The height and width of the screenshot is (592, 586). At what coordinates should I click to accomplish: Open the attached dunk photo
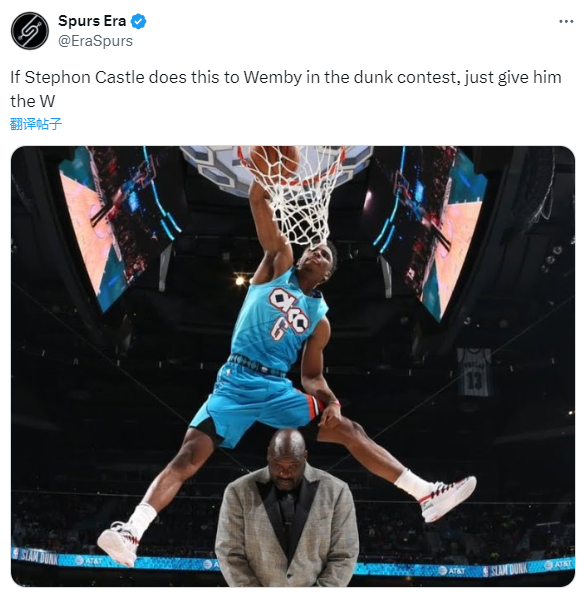(x=293, y=366)
